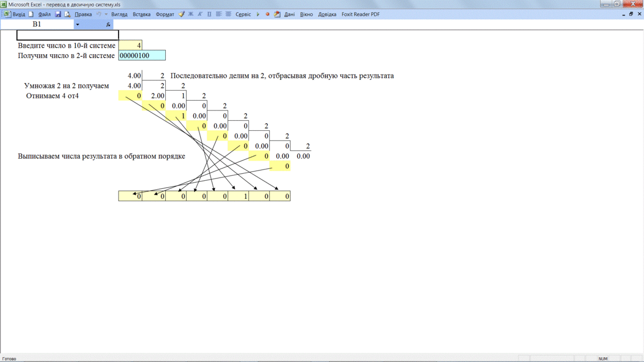Toggle italic formatting (К)
This screenshot has height=362, width=644.
pyautogui.click(x=200, y=14)
